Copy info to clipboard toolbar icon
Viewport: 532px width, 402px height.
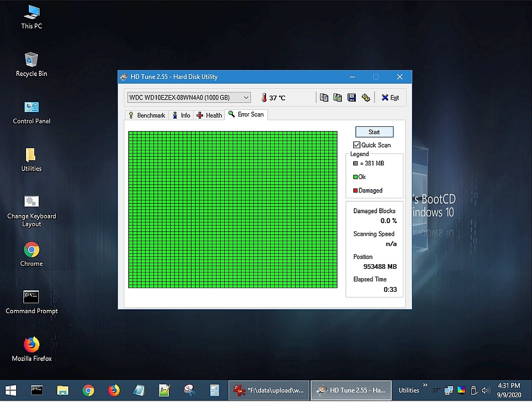(324, 98)
